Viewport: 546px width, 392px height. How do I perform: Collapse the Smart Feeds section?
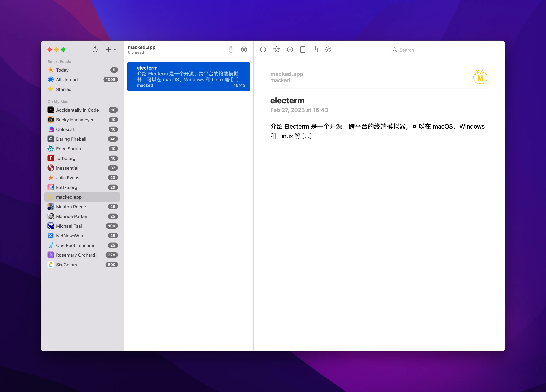59,62
